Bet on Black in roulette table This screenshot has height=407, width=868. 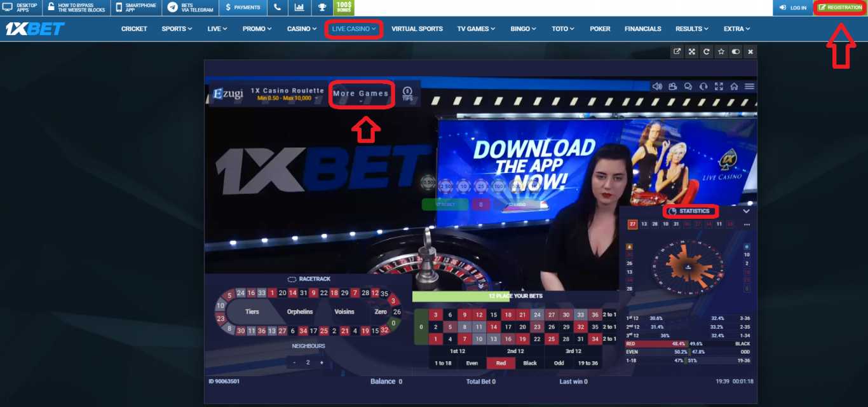pos(530,363)
